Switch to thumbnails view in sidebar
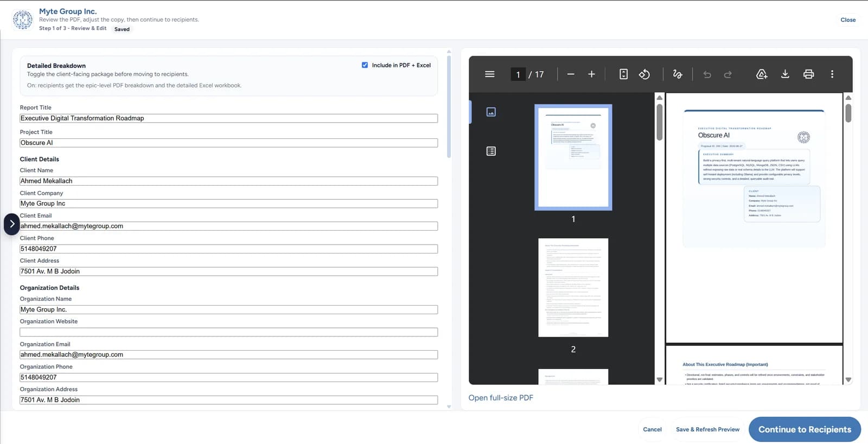The image size is (868, 444). click(491, 112)
